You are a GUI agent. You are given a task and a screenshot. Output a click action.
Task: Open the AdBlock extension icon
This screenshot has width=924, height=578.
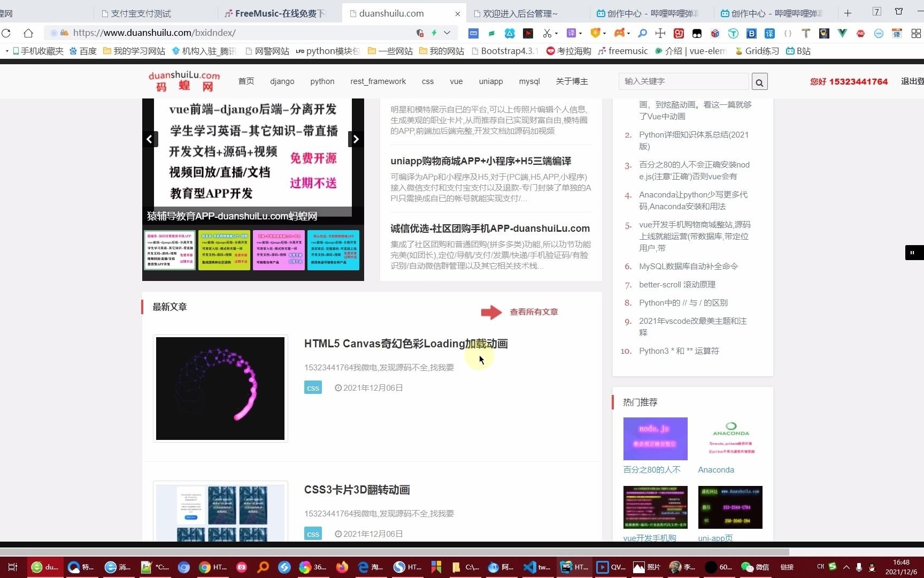(x=860, y=33)
